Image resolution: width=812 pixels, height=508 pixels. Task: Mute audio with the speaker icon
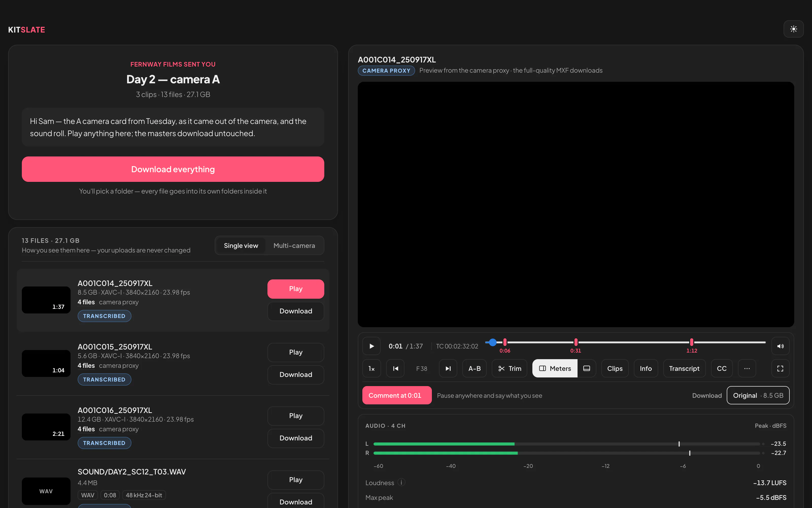(780, 346)
